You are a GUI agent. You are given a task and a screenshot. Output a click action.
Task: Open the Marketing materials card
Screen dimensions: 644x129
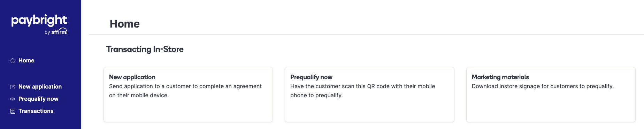[551, 94]
